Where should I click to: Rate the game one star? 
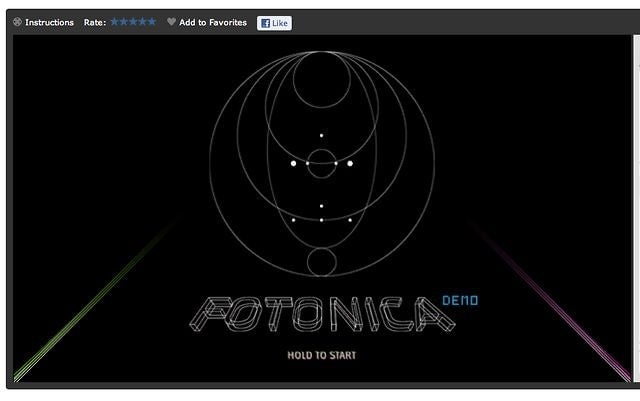click(115, 21)
